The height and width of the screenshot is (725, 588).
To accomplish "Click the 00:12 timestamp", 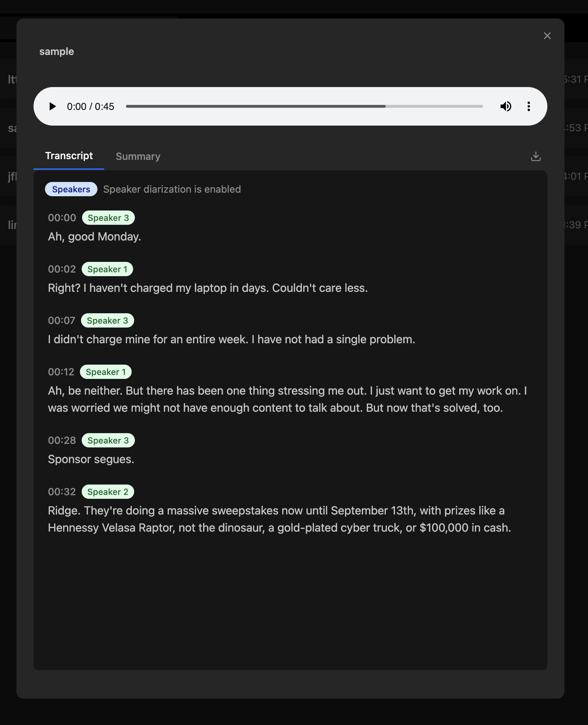I will (61, 372).
